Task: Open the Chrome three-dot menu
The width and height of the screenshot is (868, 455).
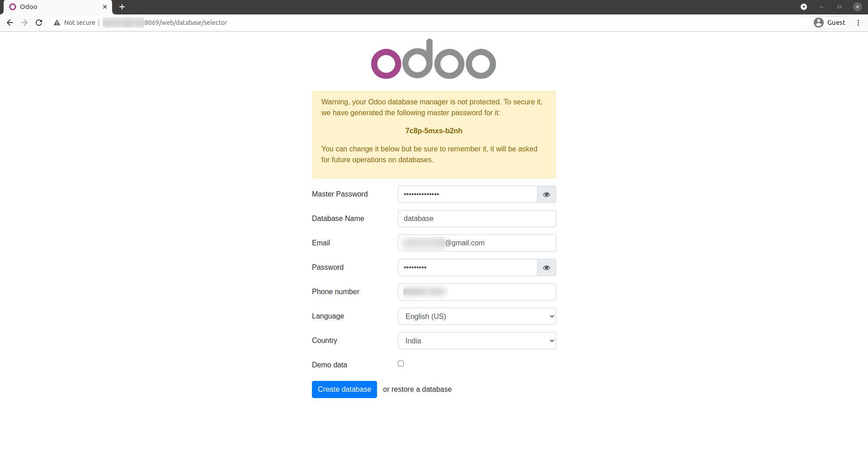Action: pos(858,23)
